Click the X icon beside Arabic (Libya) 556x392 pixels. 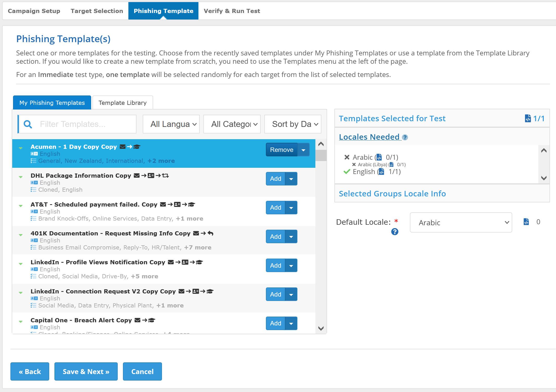tap(354, 164)
